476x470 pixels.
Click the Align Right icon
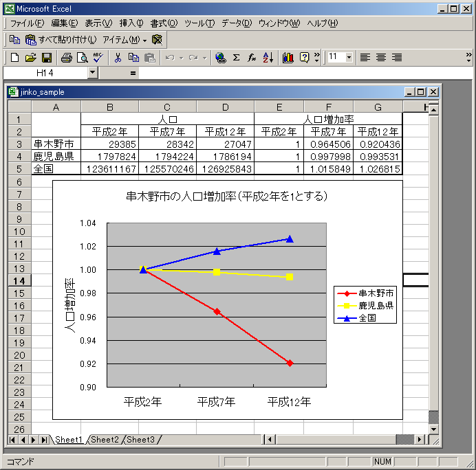click(397, 57)
